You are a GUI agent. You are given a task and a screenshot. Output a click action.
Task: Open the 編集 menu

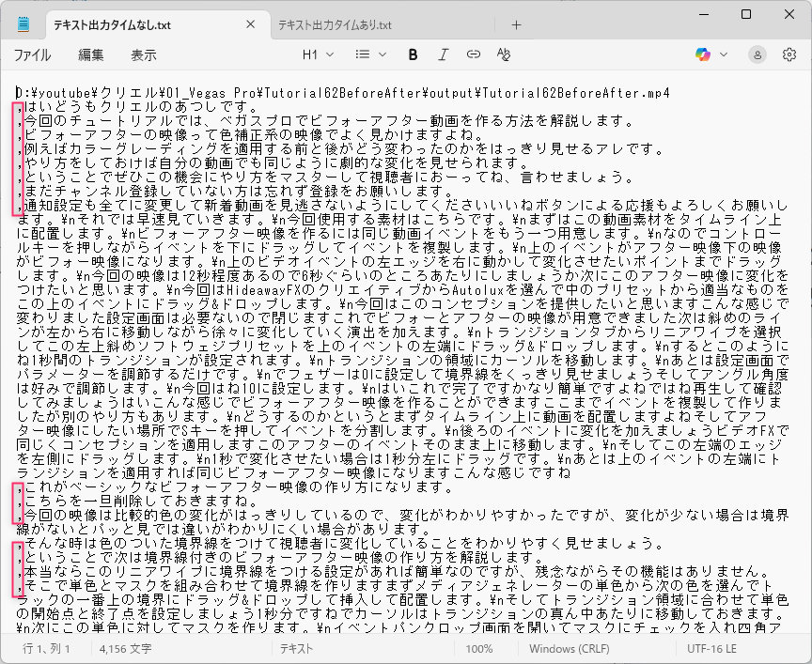(91, 54)
